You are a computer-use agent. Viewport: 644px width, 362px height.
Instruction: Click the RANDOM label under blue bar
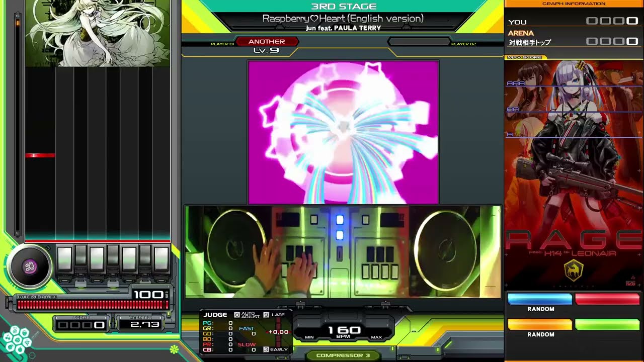click(541, 309)
